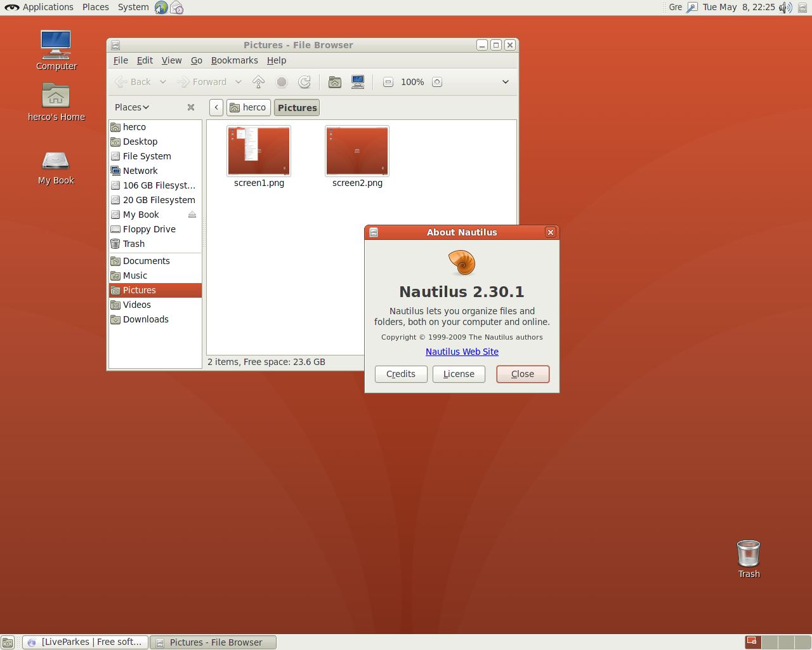This screenshot has width=812, height=650.
Task: Switch to Pictures - File Browser taskbar button
Action: 214,642
